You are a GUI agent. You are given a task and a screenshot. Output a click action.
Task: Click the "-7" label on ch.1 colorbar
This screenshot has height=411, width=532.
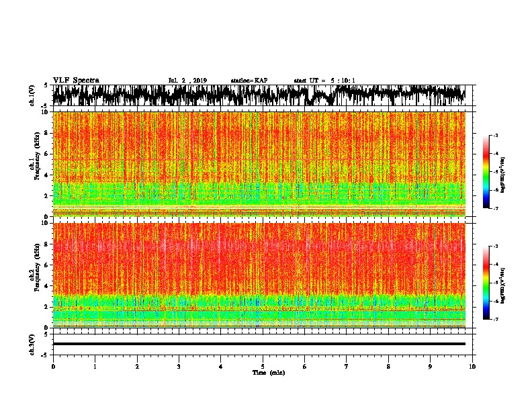click(496, 208)
